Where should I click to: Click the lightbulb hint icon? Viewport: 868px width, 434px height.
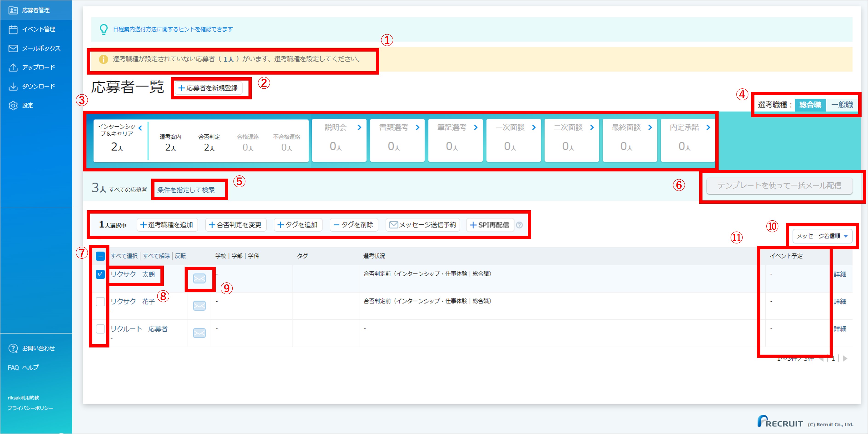(104, 29)
